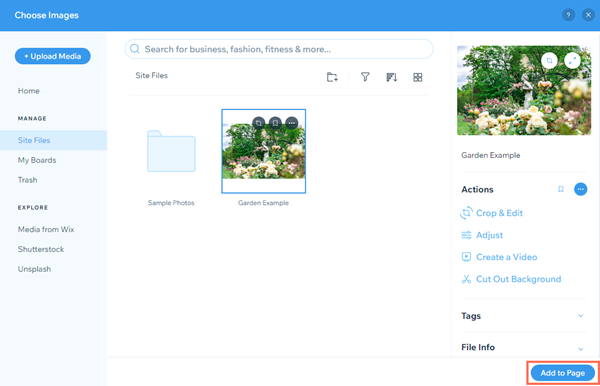
Task: Open Unsplash media source
Action: pyautogui.click(x=34, y=269)
